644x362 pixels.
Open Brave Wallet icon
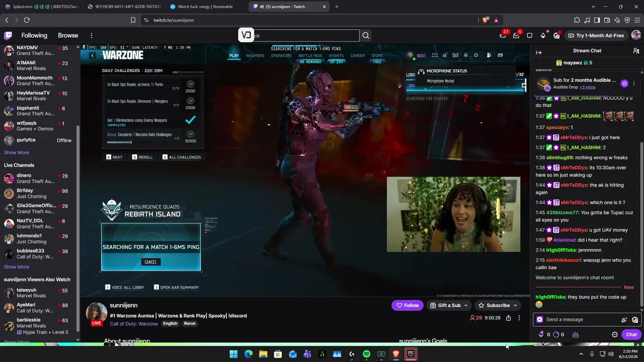(x=607, y=20)
